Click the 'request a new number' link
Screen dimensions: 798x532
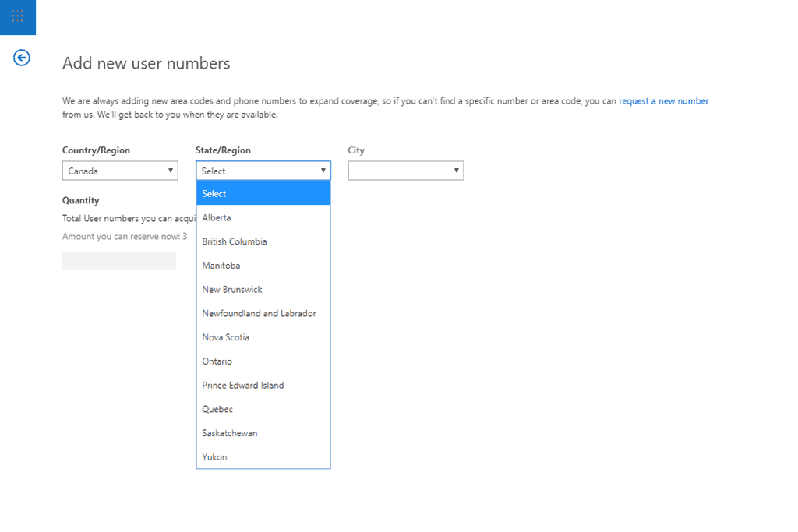663,101
